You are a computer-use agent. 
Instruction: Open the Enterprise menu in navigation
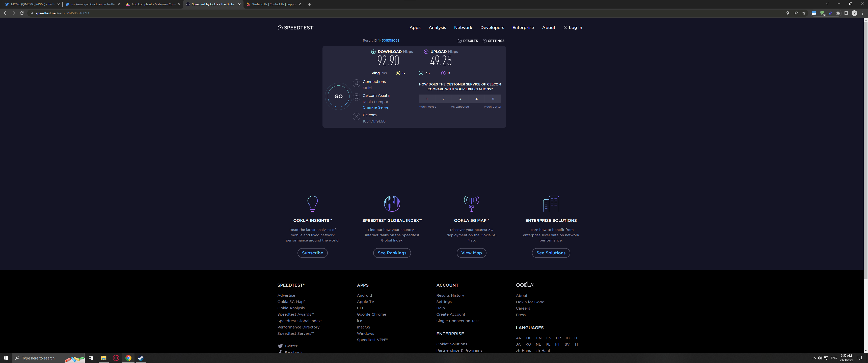click(x=523, y=28)
